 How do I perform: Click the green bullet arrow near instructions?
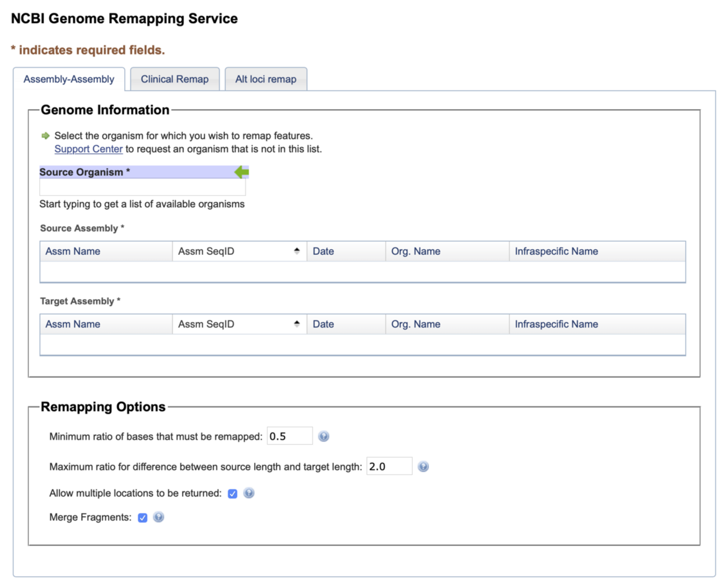pyautogui.click(x=45, y=136)
